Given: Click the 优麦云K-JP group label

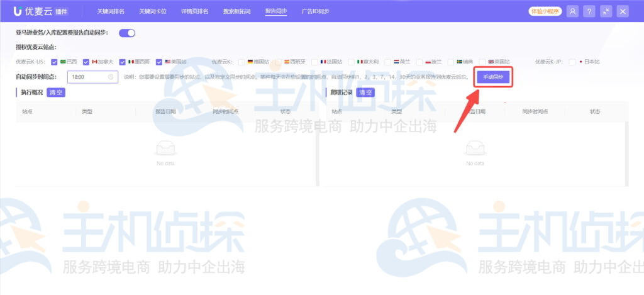Looking at the screenshot, I should 549,62.
